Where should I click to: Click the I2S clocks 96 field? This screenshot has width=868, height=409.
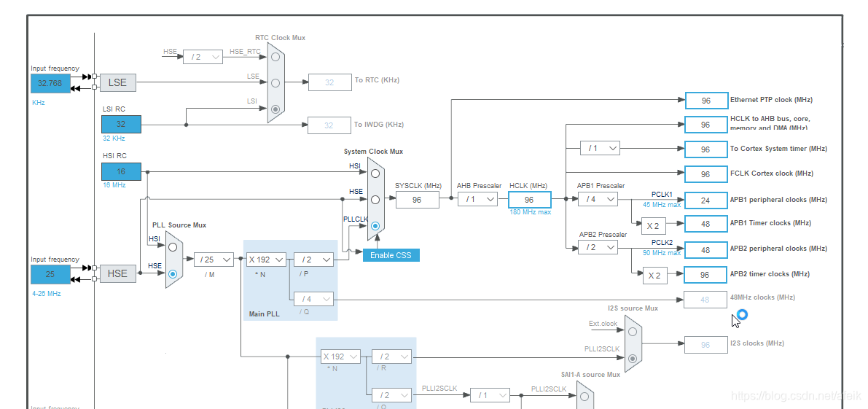coord(705,345)
